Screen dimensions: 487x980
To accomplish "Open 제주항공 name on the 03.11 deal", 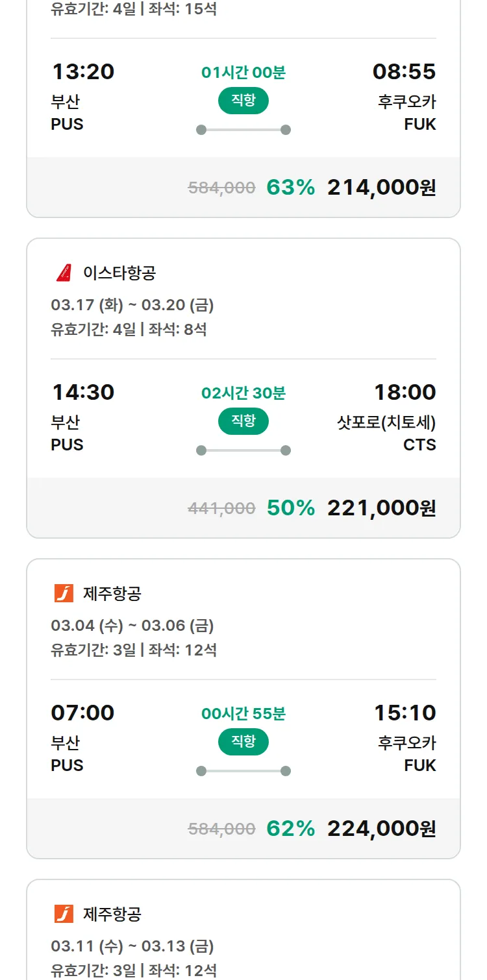I will pos(112,914).
